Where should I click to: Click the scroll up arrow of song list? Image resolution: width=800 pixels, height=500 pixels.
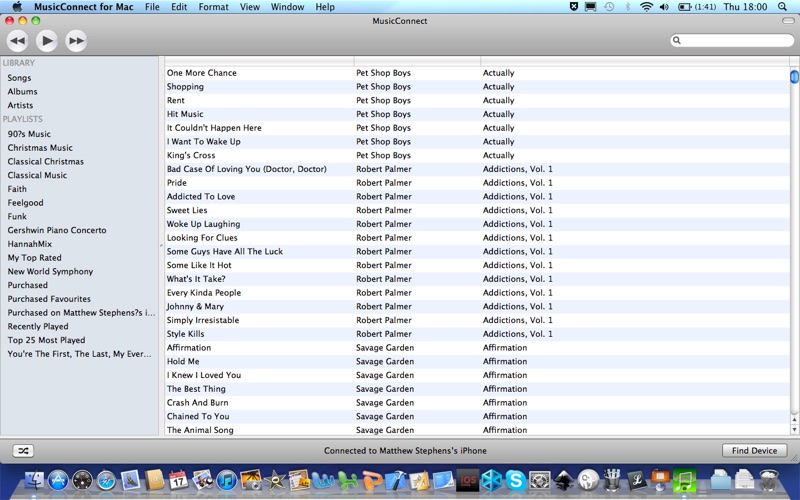(794, 419)
